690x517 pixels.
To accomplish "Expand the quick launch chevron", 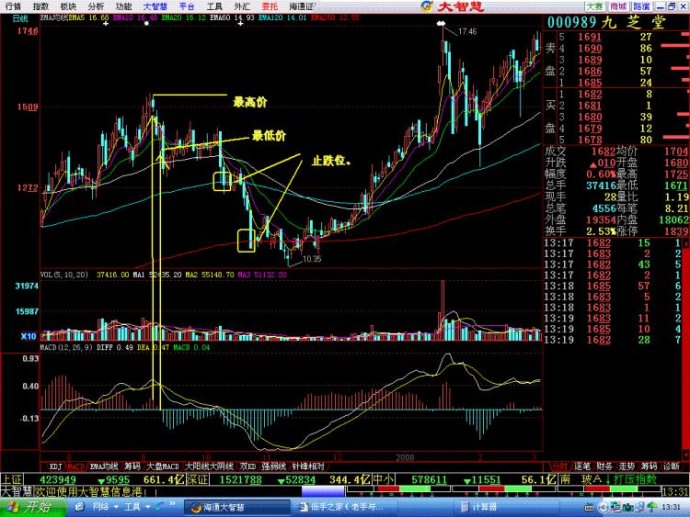I will tap(172, 504).
